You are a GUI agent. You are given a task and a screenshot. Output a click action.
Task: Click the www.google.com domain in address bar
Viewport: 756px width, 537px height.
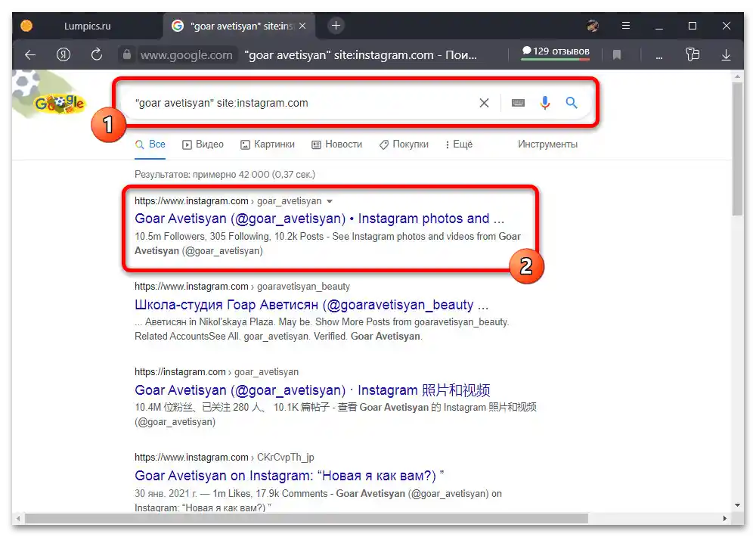[187, 55]
